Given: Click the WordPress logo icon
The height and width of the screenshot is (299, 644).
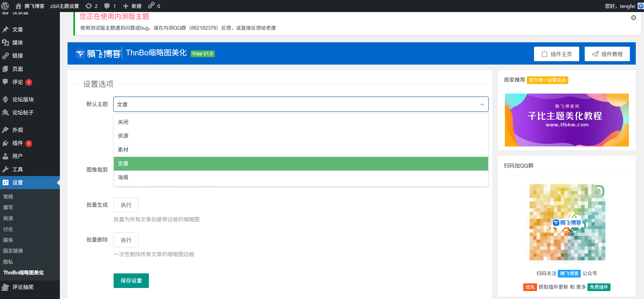Looking at the screenshot, I should click(5, 6).
